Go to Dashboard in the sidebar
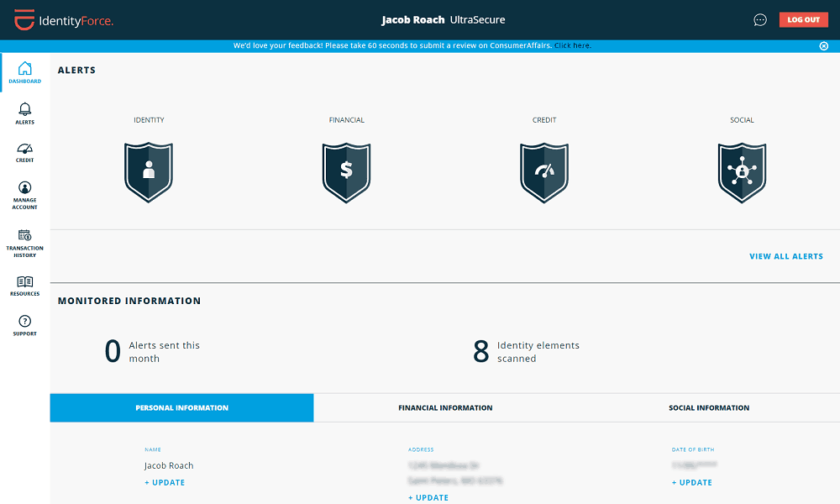840x504 pixels. pos(24,73)
